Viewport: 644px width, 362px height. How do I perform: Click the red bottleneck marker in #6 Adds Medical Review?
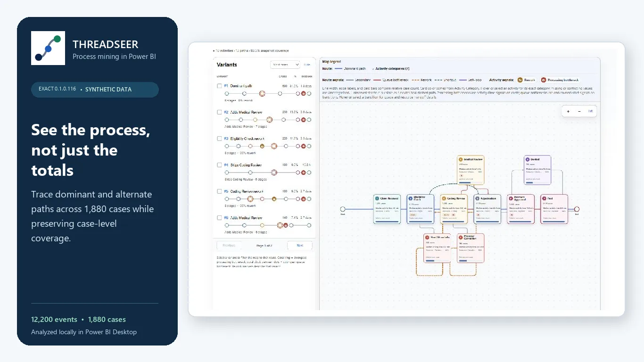(x=286, y=226)
